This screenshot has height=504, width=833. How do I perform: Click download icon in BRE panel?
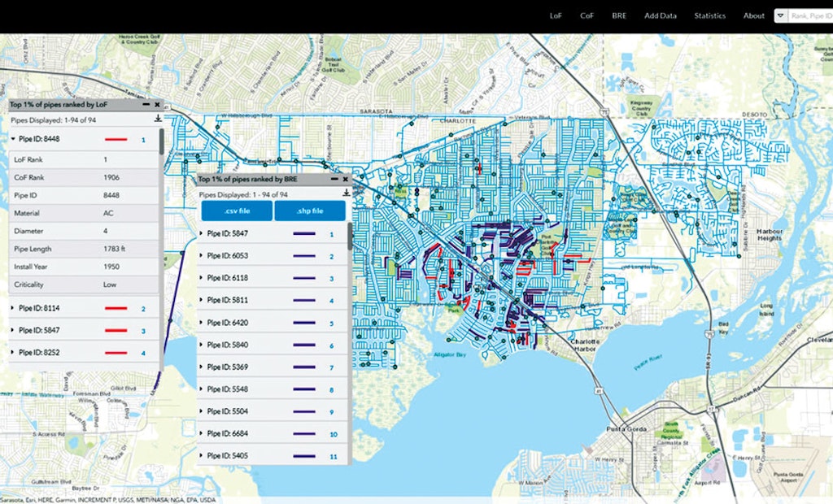pos(346,193)
